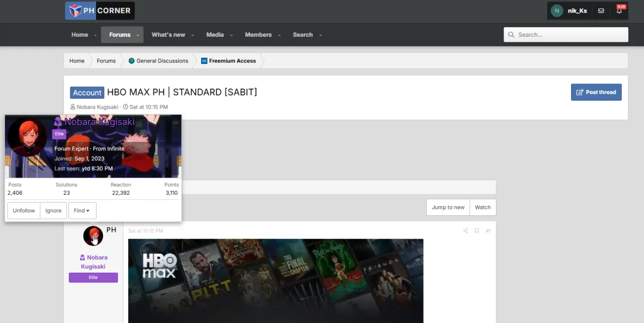Expand the Forums menu dropdown arrow
This screenshot has height=323, width=644.
coord(138,35)
